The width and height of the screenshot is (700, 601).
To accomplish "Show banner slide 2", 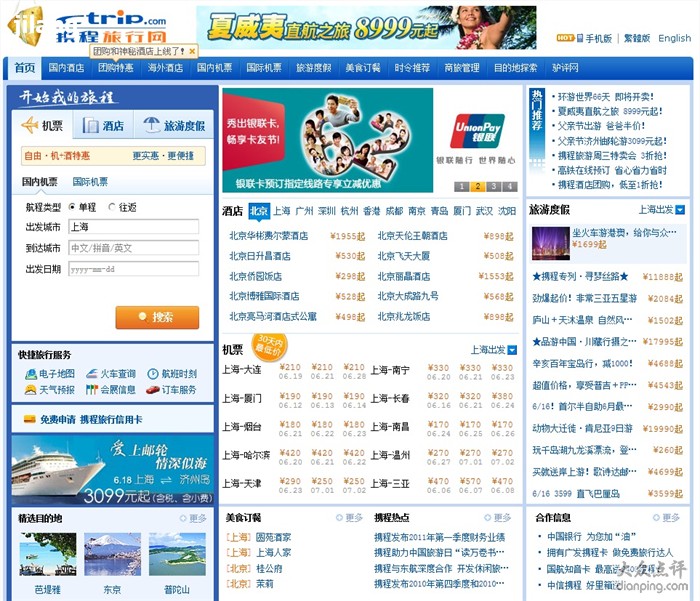I will coord(477,186).
